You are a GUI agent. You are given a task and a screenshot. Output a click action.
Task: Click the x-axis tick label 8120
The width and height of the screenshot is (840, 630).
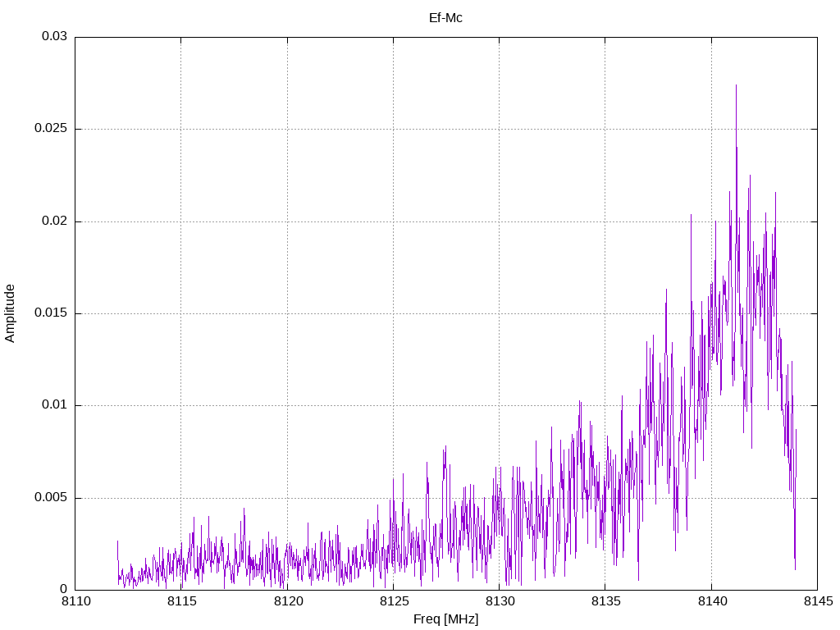tap(288, 601)
